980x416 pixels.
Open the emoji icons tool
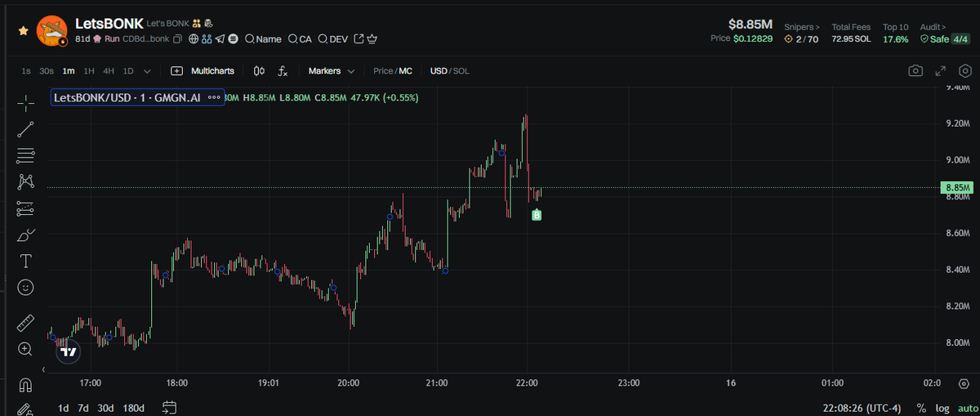click(x=25, y=288)
